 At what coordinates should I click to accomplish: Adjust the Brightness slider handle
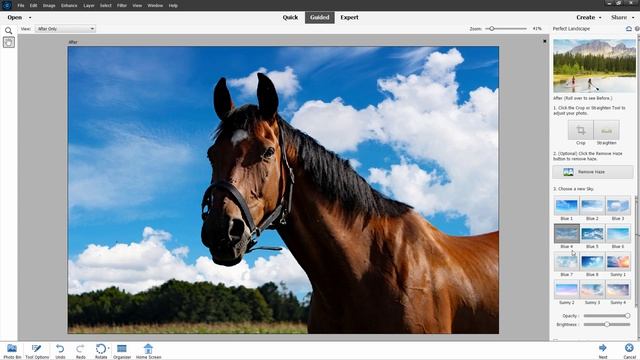(x=607, y=324)
